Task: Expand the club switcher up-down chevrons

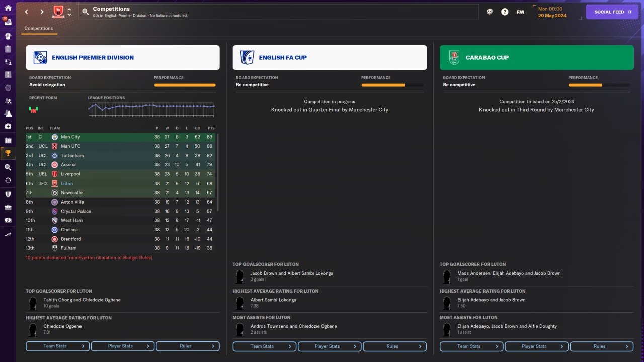Action: [x=69, y=12]
